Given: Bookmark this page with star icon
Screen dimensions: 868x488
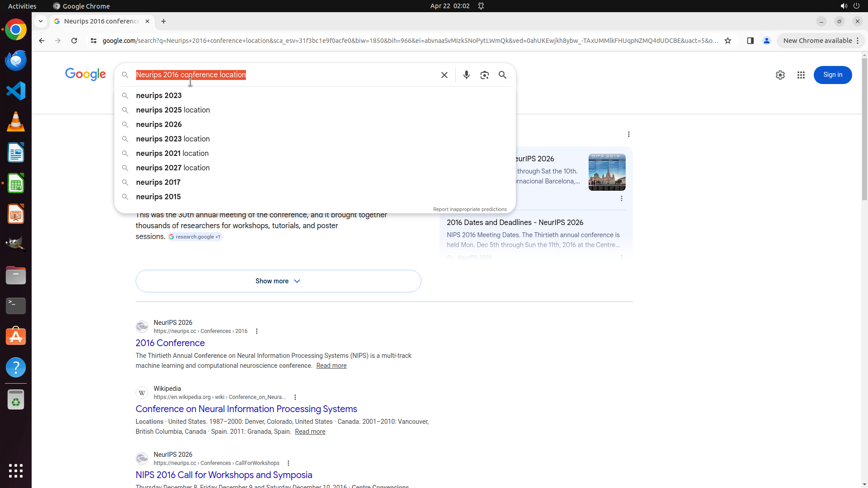Looking at the screenshot, I should point(728,41).
